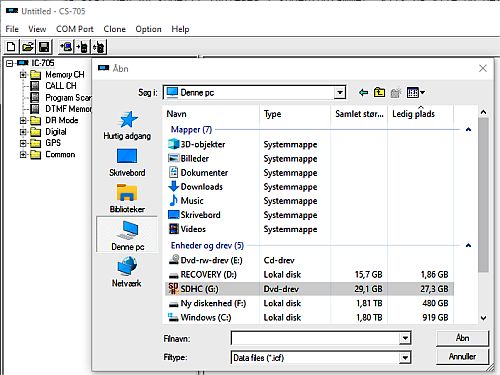Collapse the IC-705 tree root

9,63
